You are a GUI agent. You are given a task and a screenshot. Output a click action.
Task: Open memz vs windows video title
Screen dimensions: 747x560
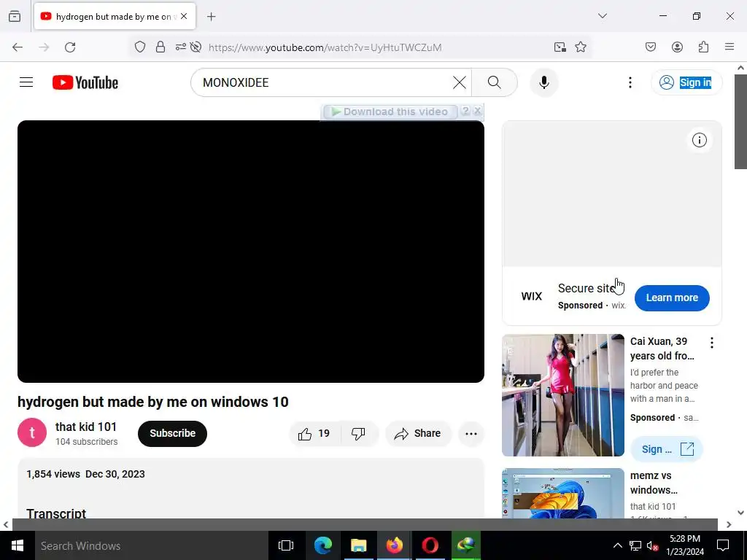click(x=653, y=483)
